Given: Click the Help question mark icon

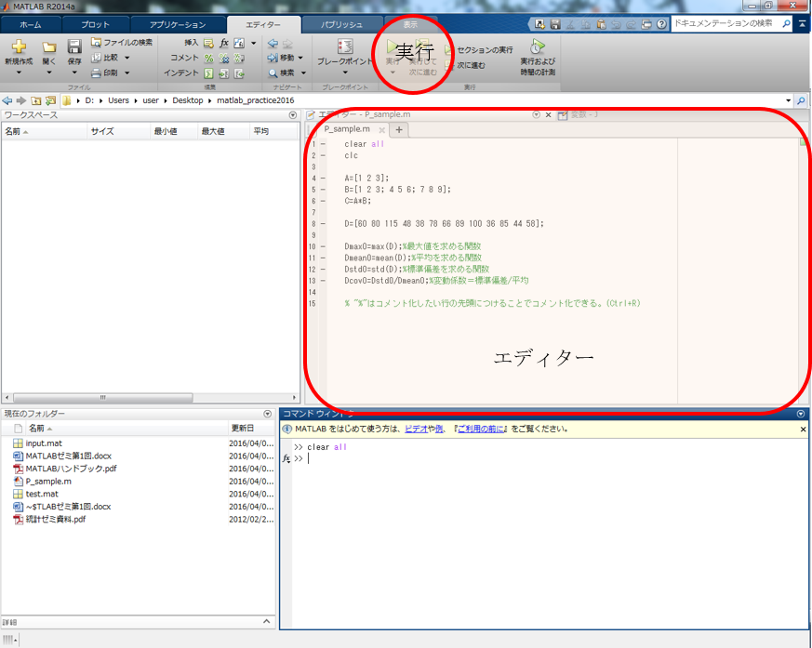Looking at the screenshot, I should (x=661, y=24).
